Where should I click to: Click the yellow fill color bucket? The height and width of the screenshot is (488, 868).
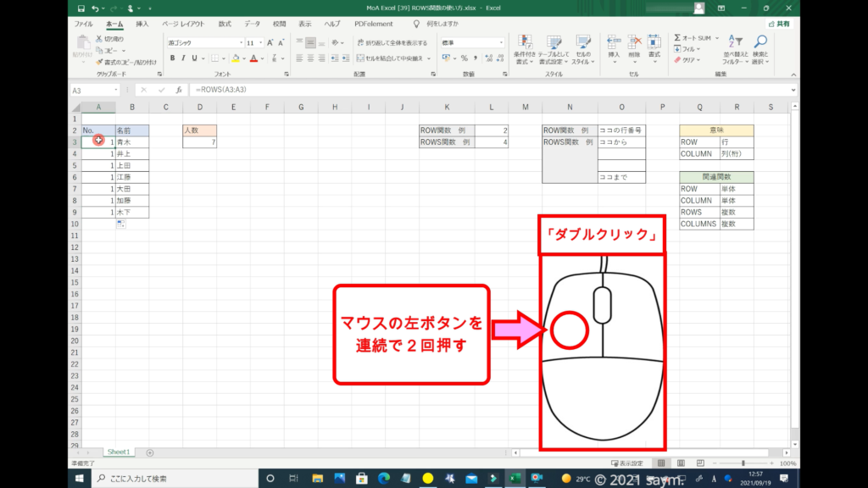(x=236, y=58)
